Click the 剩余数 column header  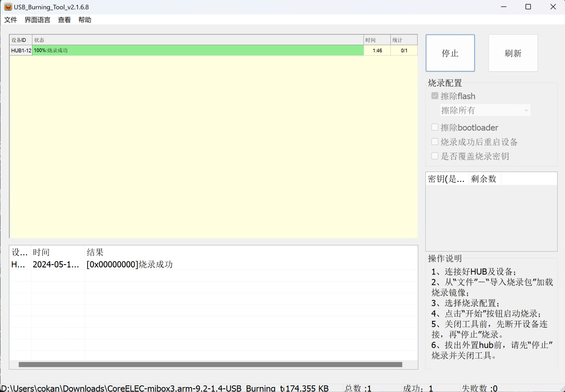click(x=485, y=179)
